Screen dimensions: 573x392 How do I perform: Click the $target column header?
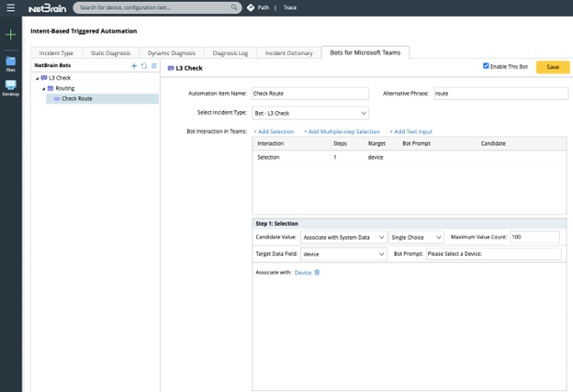tap(376, 143)
